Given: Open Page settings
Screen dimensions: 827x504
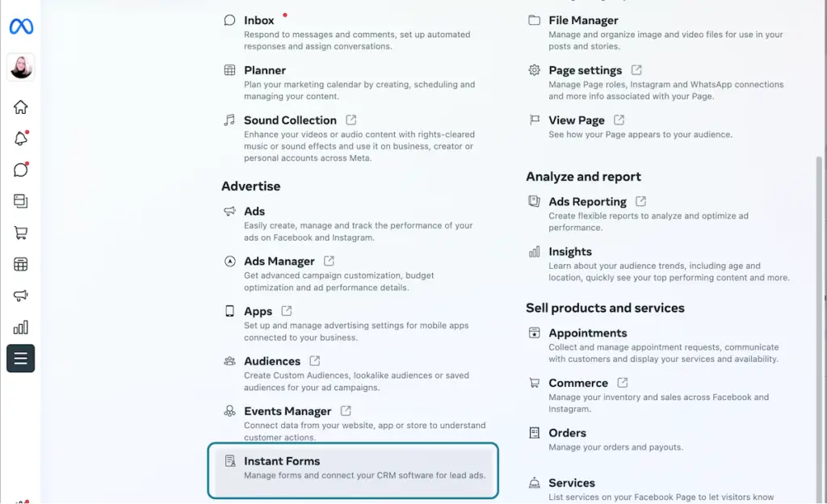Looking at the screenshot, I should (585, 69).
